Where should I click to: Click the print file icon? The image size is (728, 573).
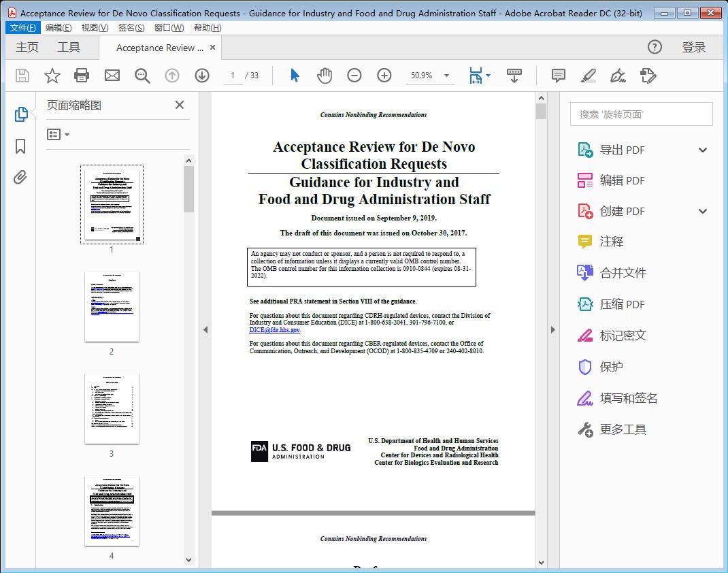click(x=82, y=76)
